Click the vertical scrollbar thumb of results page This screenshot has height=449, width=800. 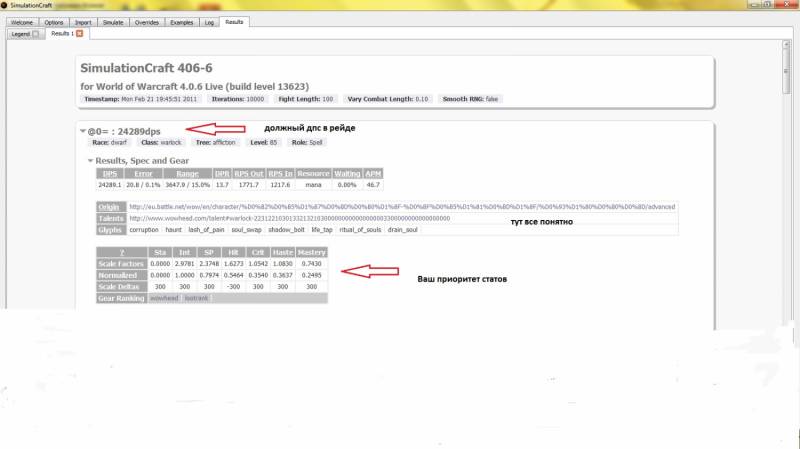(x=786, y=71)
